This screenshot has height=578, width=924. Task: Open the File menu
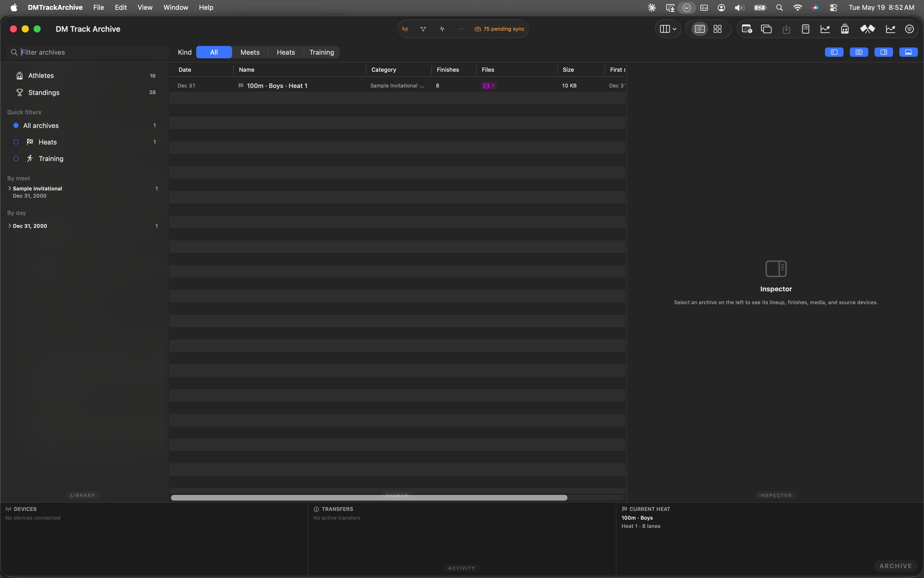coord(98,7)
